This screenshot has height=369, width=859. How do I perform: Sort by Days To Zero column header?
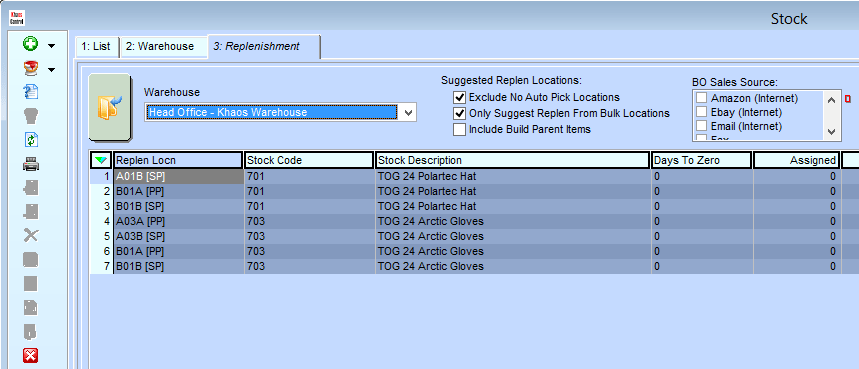pyautogui.click(x=701, y=160)
